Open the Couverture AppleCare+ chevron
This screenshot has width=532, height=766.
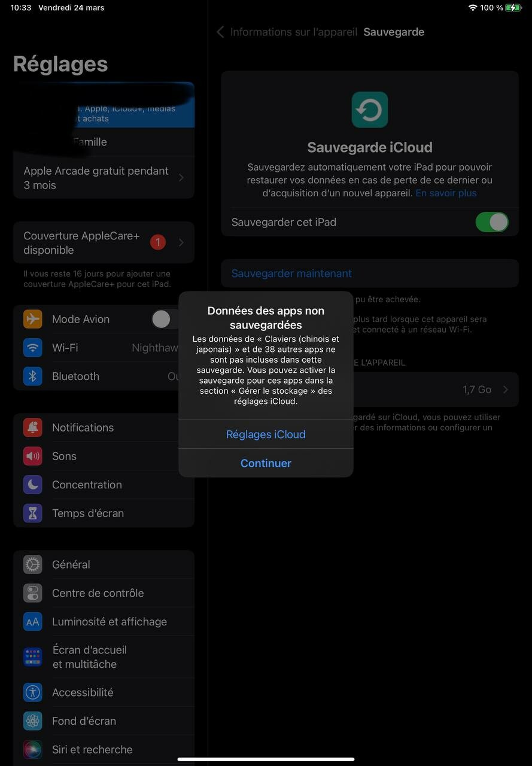181,242
